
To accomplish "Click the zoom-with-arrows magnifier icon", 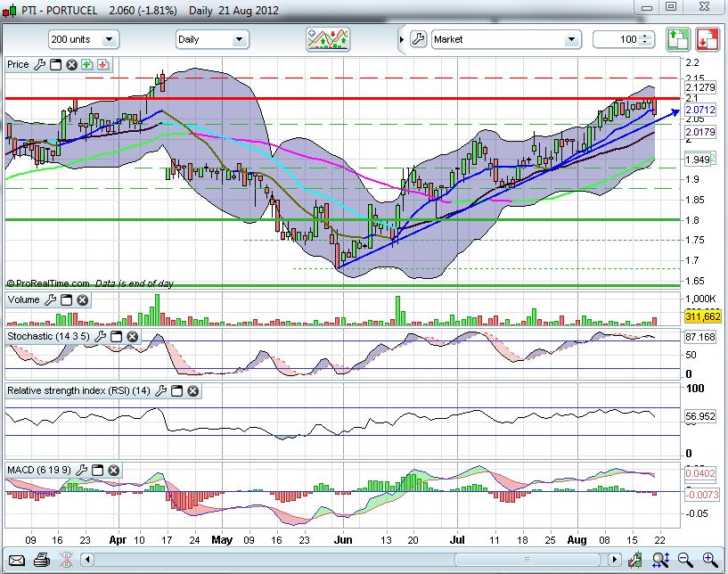I will [660, 560].
